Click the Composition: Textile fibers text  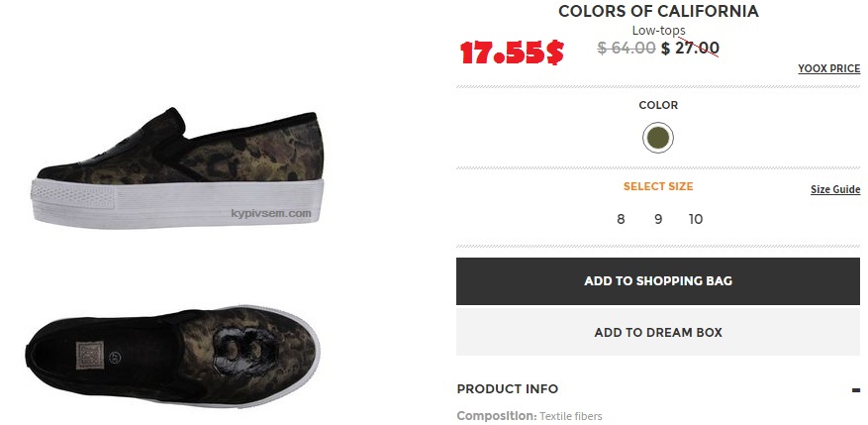click(x=530, y=416)
